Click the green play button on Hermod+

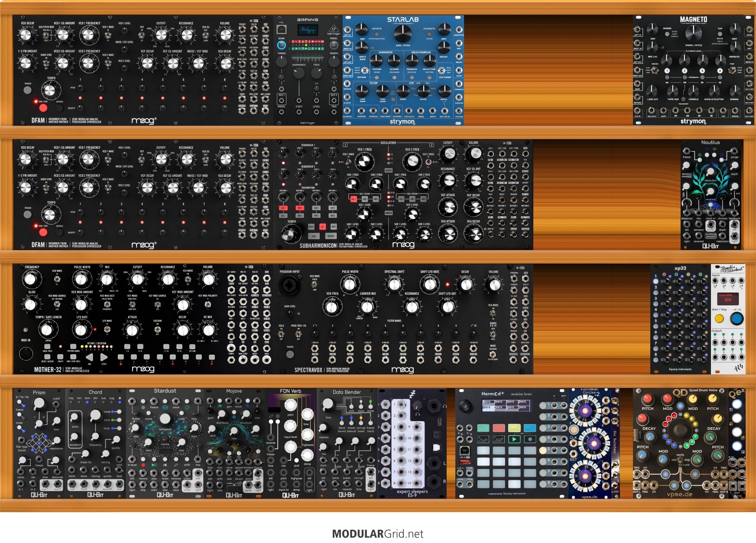coord(514,439)
